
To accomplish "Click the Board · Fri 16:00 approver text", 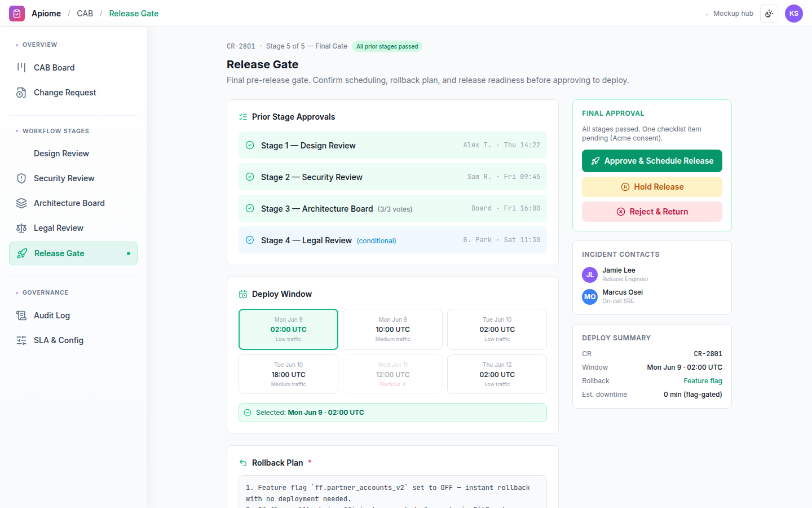I will click(x=506, y=208).
